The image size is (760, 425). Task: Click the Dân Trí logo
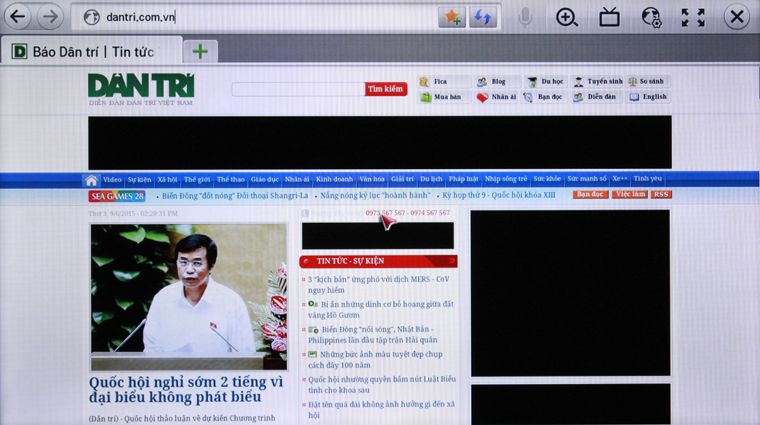(x=141, y=89)
